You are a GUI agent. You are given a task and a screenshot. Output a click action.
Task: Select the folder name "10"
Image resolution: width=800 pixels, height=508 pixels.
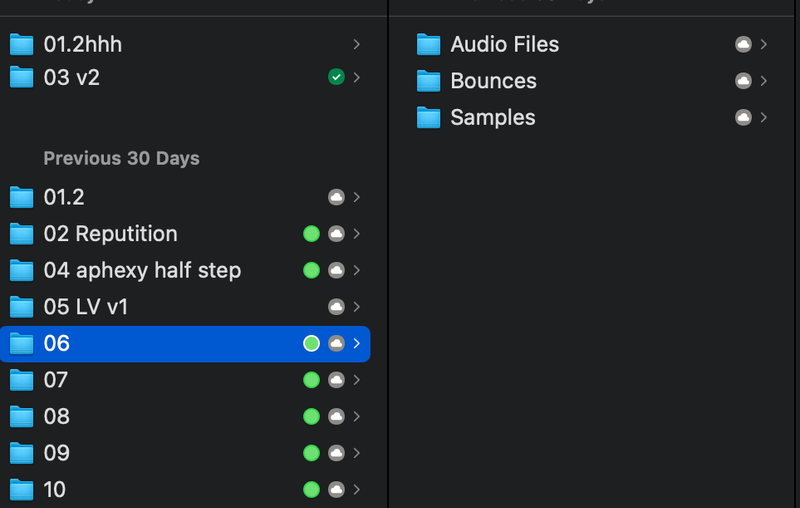[x=55, y=490]
